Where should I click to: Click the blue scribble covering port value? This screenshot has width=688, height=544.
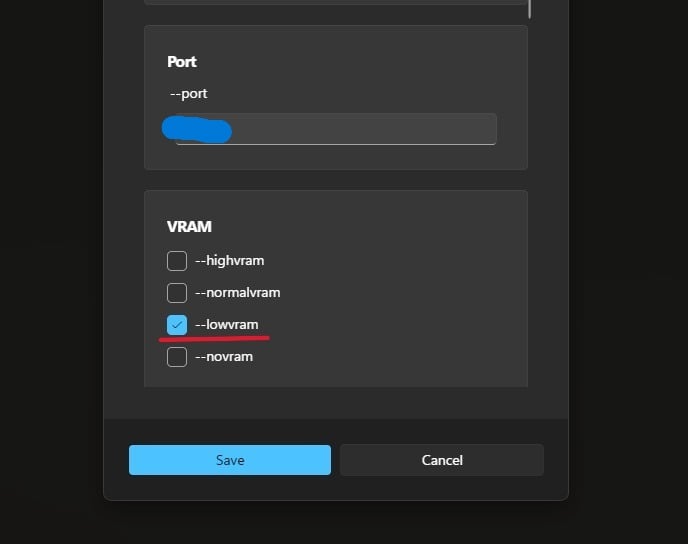pyautogui.click(x=197, y=129)
